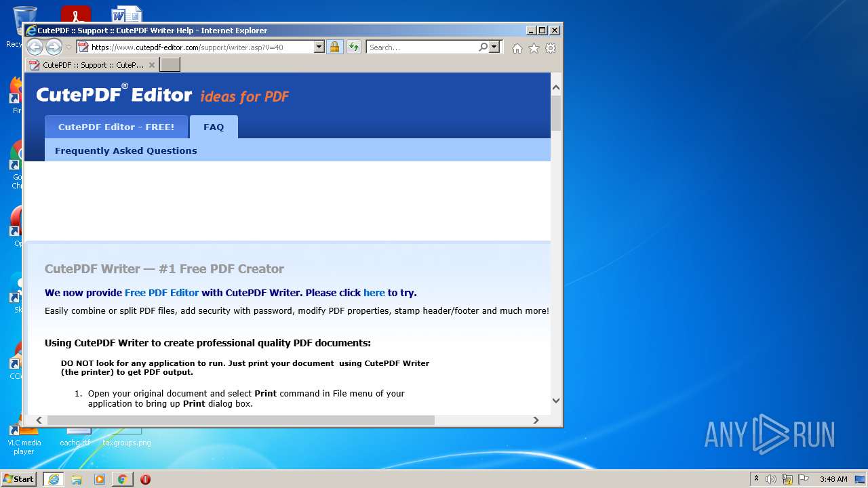Screen dimensions: 868x488
Task: Click the vertical scrollbar down arrow
Action: (x=556, y=401)
